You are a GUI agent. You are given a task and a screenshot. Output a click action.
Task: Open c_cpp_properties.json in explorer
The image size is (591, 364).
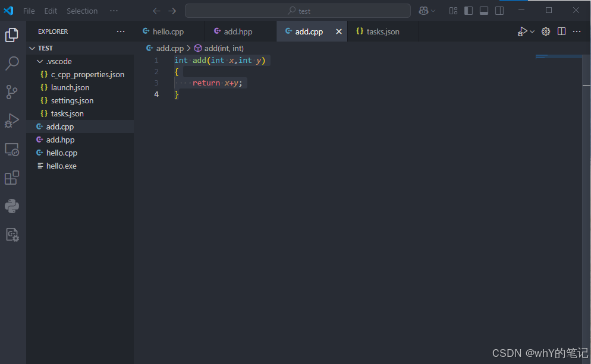pyautogui.click(x=80, y=75)
